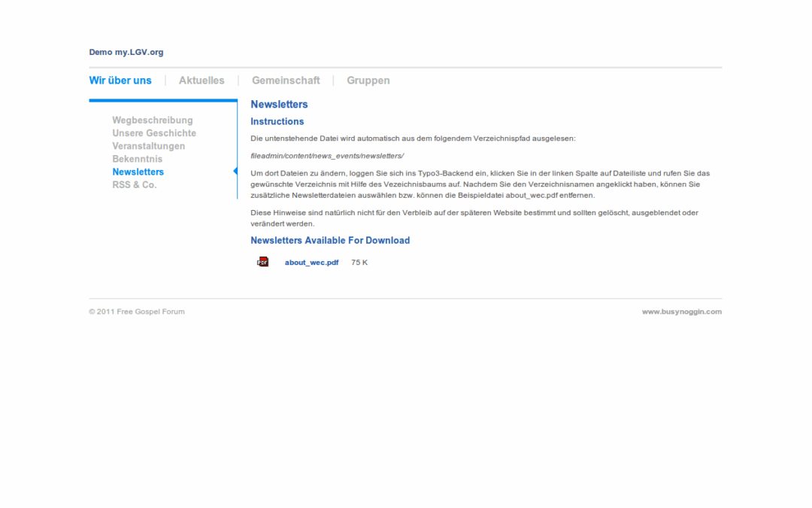
Task: Visit the www.busynoggin.com footer link
Action: tap(681, 312)
